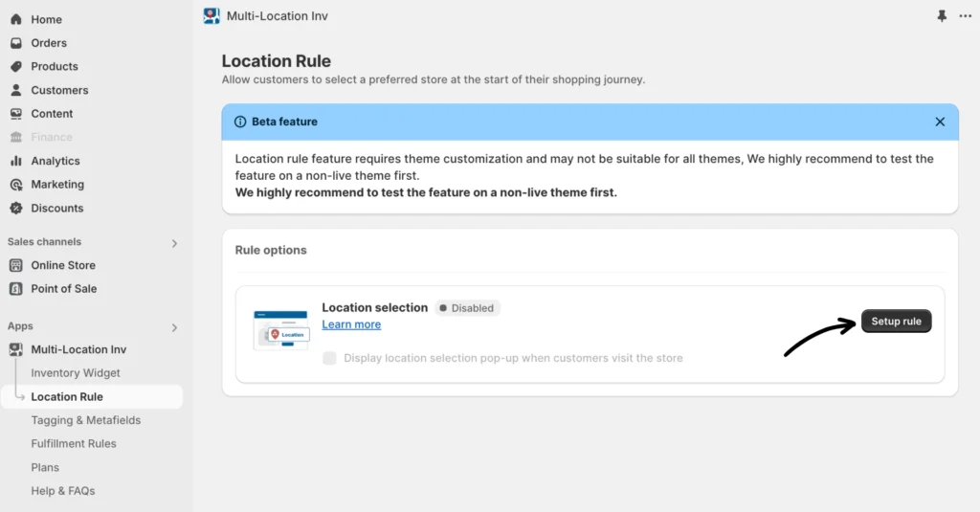Go to Tagging & Metafields
Screen dimensions: 980x512
[85, 420]
